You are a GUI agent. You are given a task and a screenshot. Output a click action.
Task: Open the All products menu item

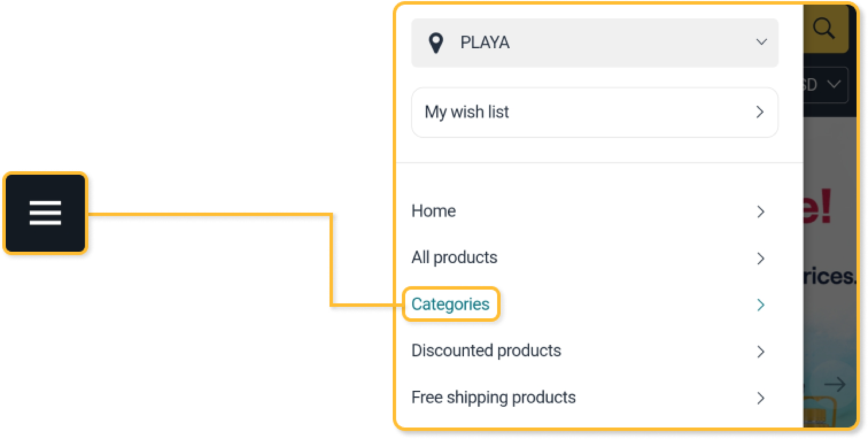click(454, 257)
